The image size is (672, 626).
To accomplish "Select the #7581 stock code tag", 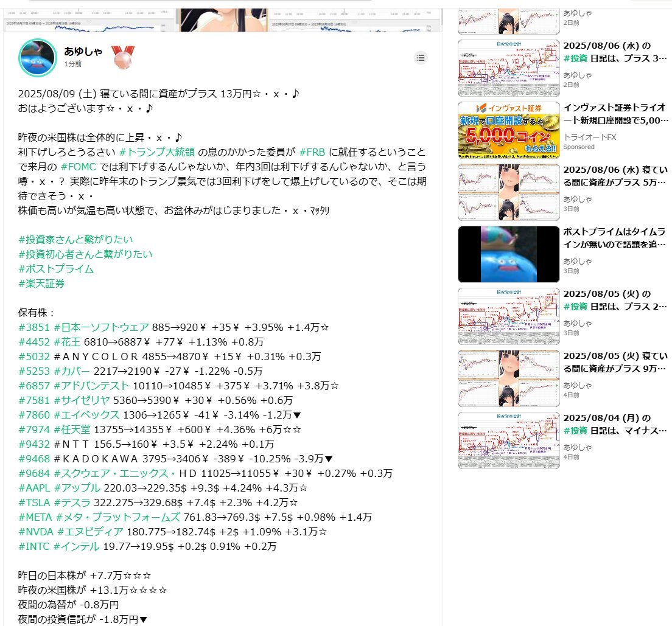I will [x=34, y=400].
